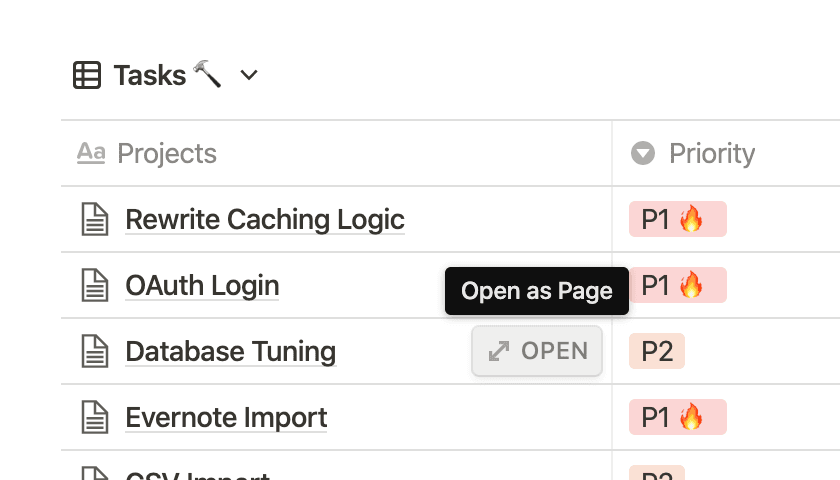
Task: Select the P1 priority tag for OAuth Login
Action: tap(677, 285)
